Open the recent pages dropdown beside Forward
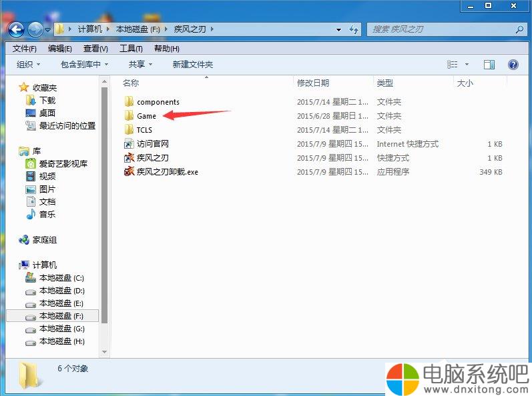Viewport: 532px width, 396px height. pos(48,30)
